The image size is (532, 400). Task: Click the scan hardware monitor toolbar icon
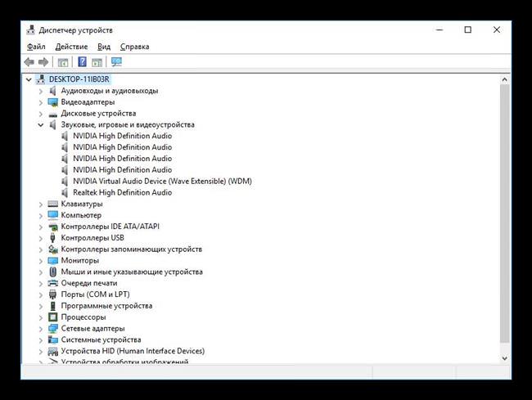[116, 62]
